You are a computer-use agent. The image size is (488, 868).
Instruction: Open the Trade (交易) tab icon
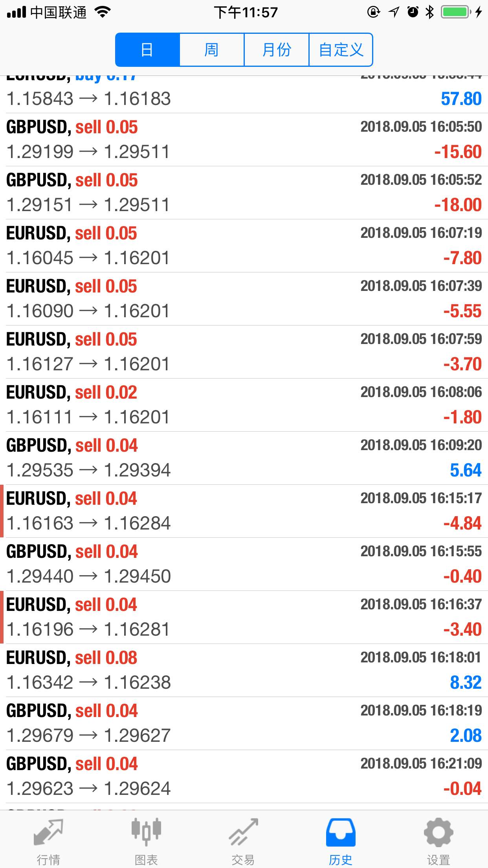(244, 832)
